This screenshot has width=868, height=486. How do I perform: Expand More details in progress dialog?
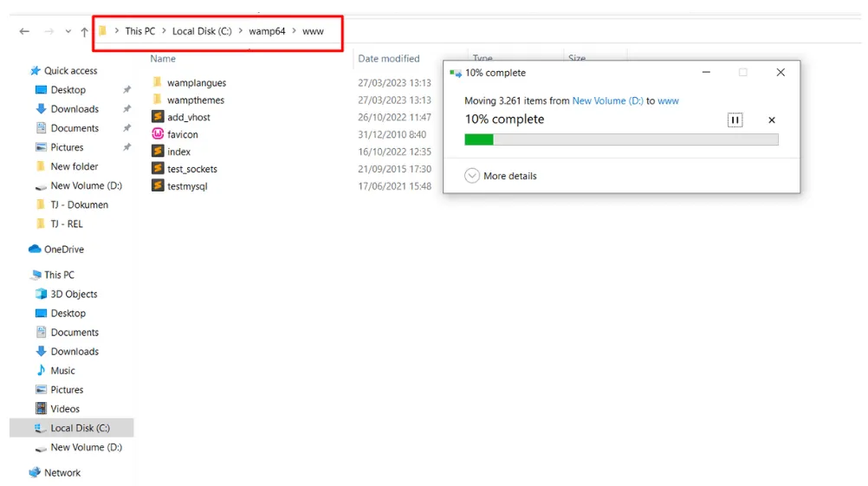click(501, 176)
